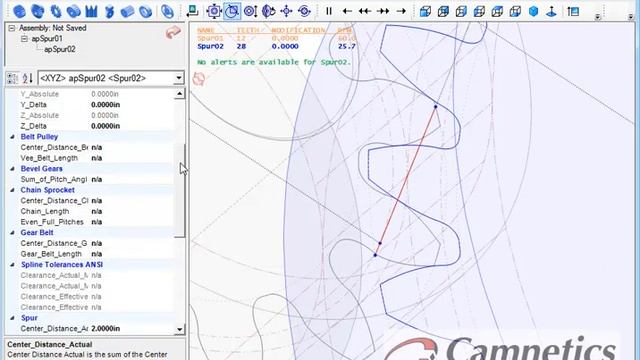Select apSpur01 in the assembly tree

tap(47, 39)
